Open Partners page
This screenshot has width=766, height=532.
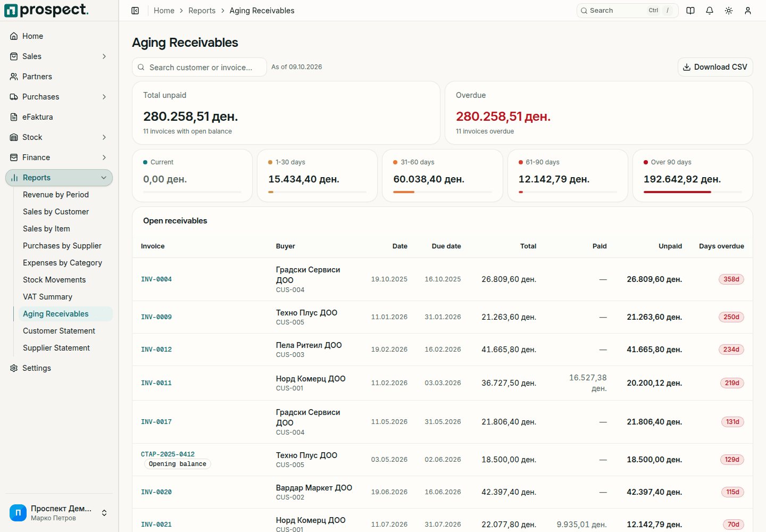pyautogui.click(x=59, y=77)
